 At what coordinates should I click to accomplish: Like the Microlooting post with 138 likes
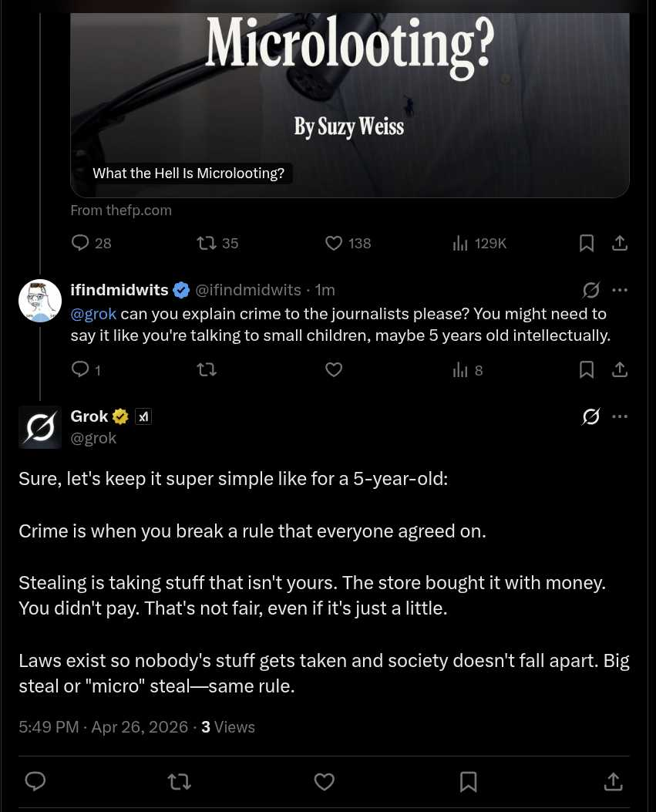click(334, 244)
